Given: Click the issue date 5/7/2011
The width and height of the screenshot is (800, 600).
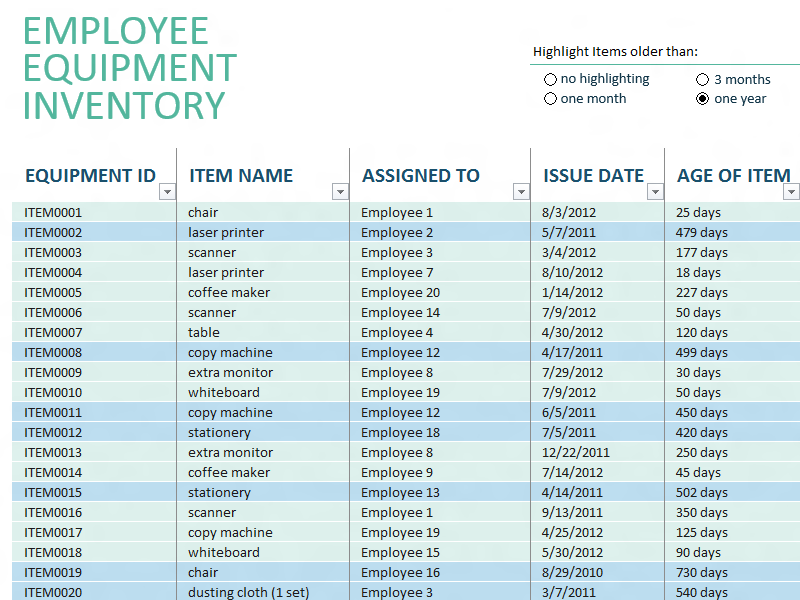Looking at the screenshot, I should (x=597, y=232).
